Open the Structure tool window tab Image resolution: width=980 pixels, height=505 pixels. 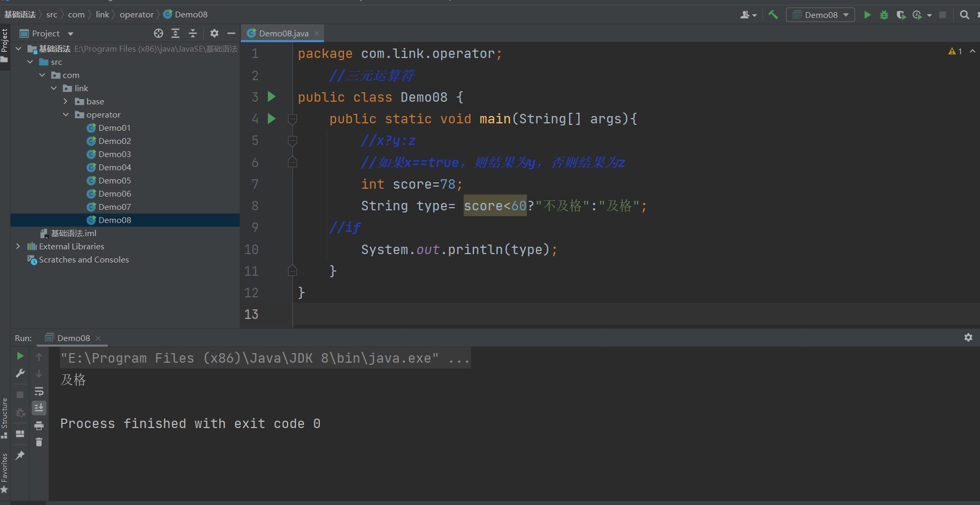coord(5,418)
